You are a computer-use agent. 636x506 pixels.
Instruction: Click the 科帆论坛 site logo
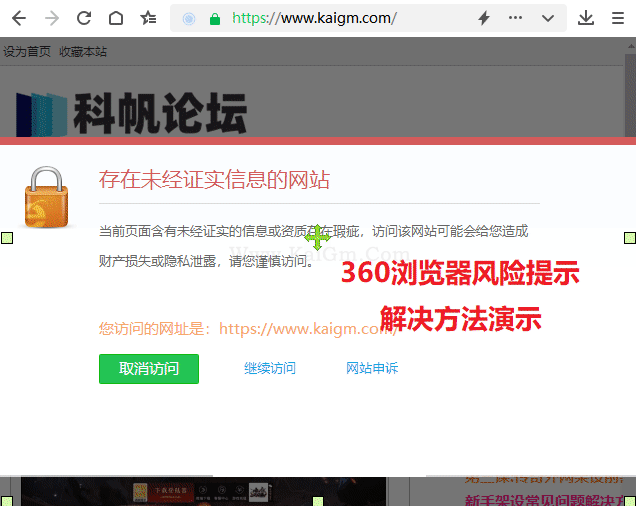(131, 114)
